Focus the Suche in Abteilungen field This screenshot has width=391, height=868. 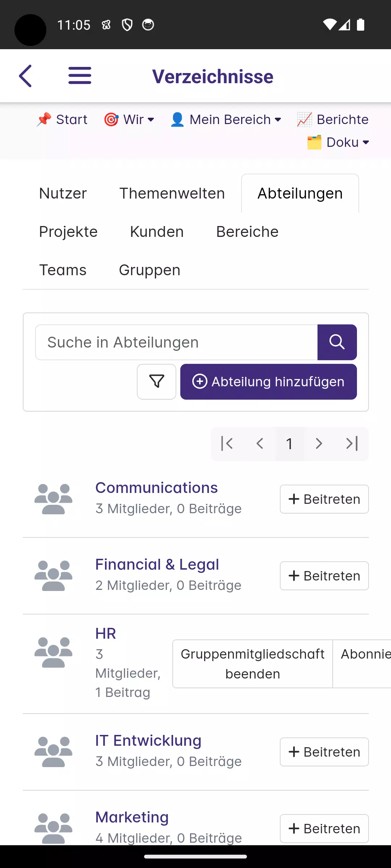coord(176,342)
